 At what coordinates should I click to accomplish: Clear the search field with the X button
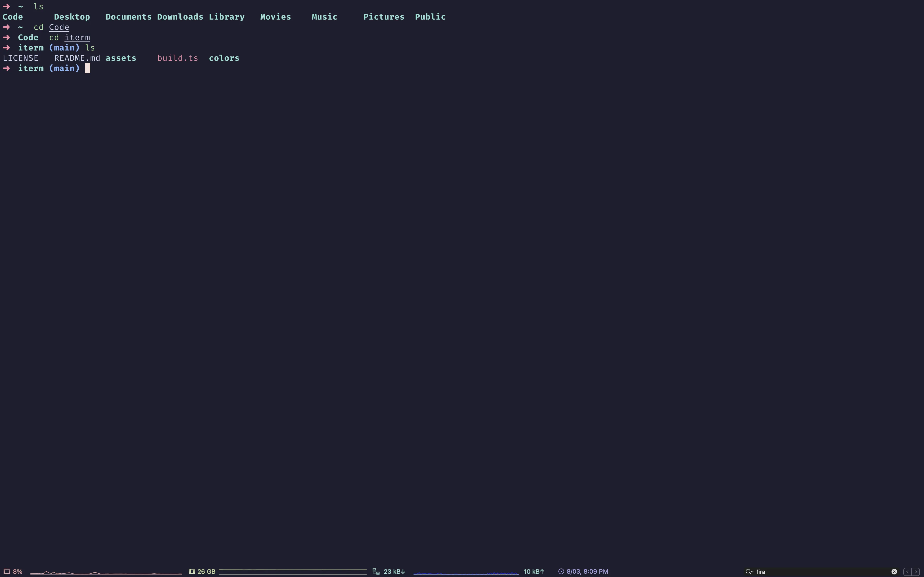(894, 571)
